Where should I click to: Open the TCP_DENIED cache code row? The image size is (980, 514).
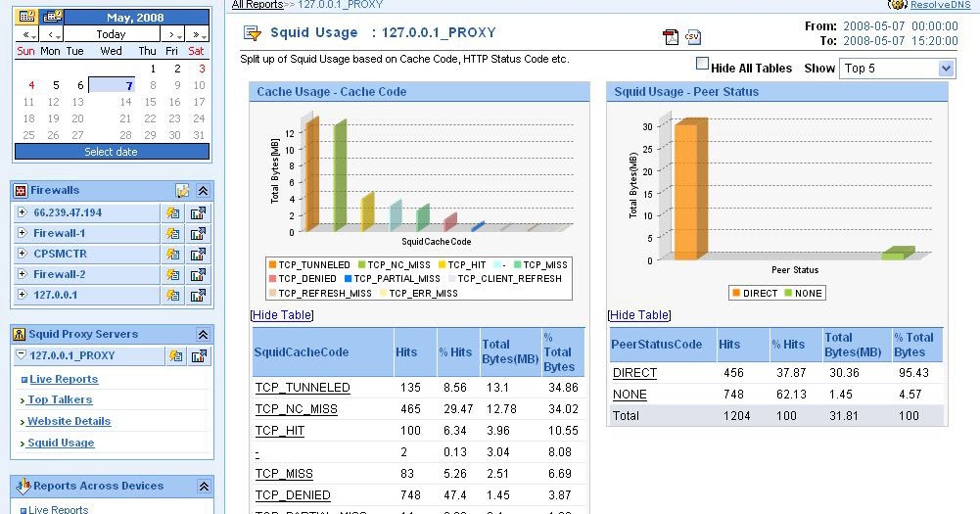pyautogui.click(x=293, y=495)
